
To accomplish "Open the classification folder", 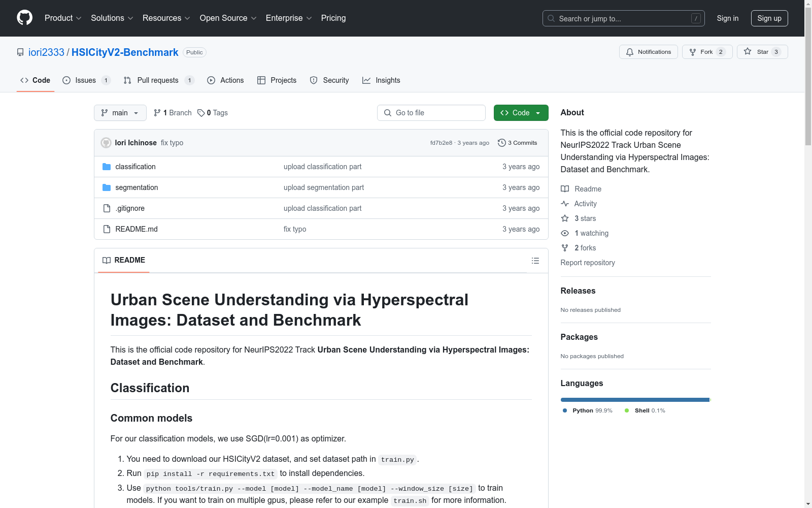I will [x=136, y=167].
